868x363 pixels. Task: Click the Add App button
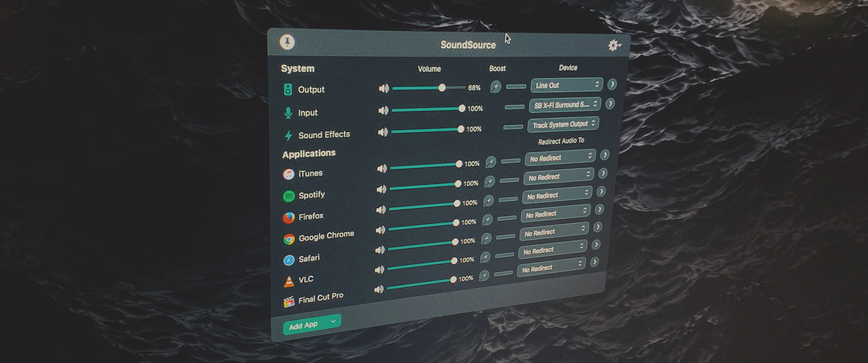point(312,324)
